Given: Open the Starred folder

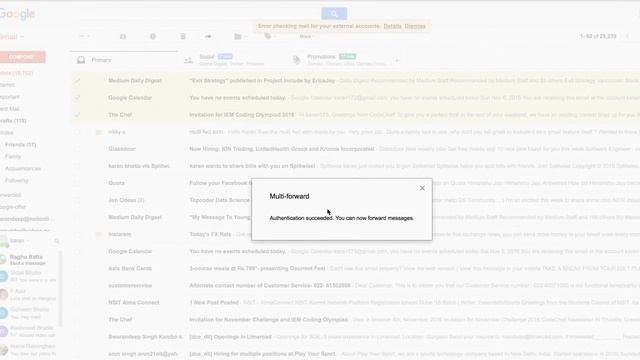Looking at the screenshot, I should point(8,85).
